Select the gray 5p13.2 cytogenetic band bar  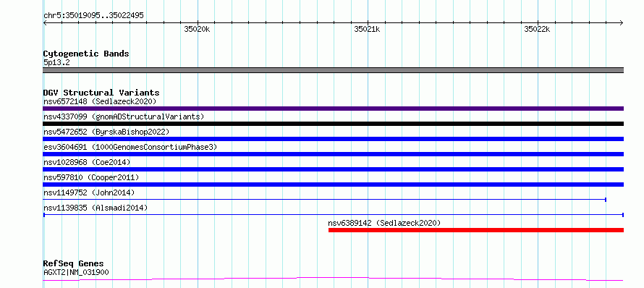tap(333, 70)
